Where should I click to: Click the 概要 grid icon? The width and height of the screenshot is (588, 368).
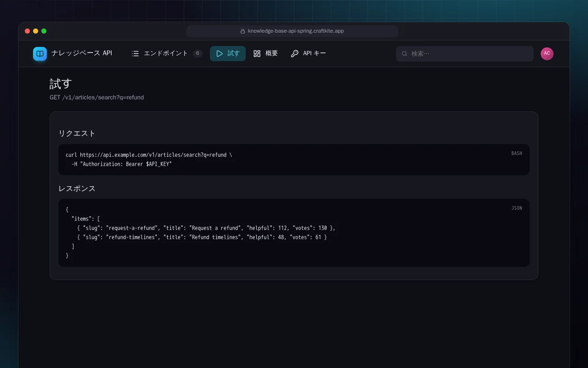[257, 54]
